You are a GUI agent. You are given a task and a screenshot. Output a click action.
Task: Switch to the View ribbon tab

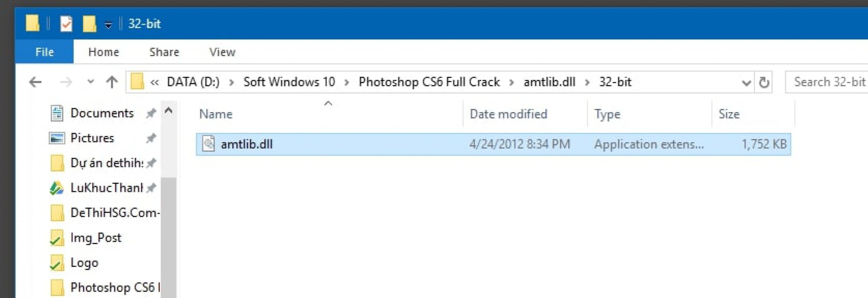point(222,52)
